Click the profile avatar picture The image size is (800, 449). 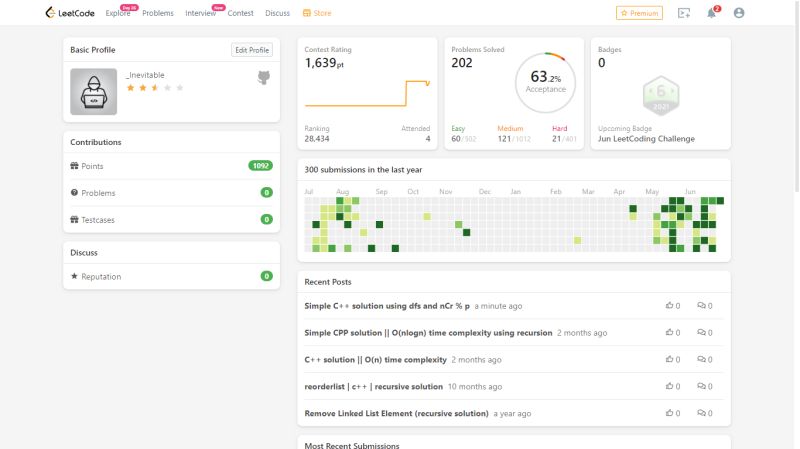coord(93,92)
